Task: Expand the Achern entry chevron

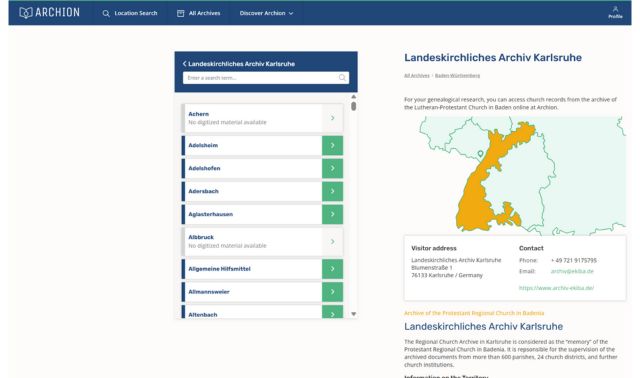Action: (x=332, y=118)
